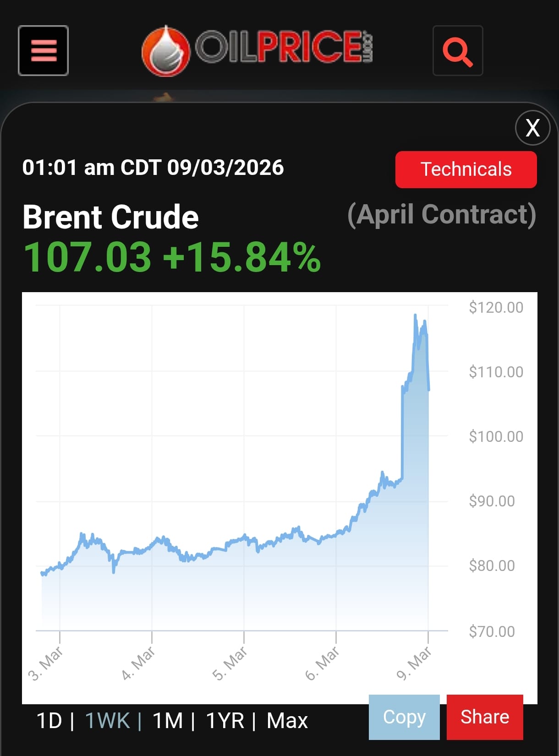
Task: Click the April Contract label
Action: point(442,215)
